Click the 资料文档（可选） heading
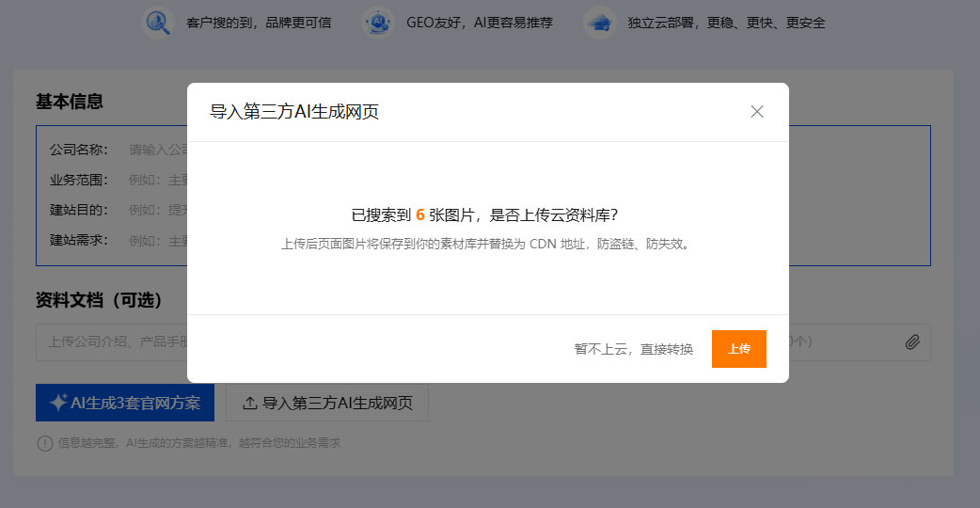The image size is (980, 508). point(99,300)
